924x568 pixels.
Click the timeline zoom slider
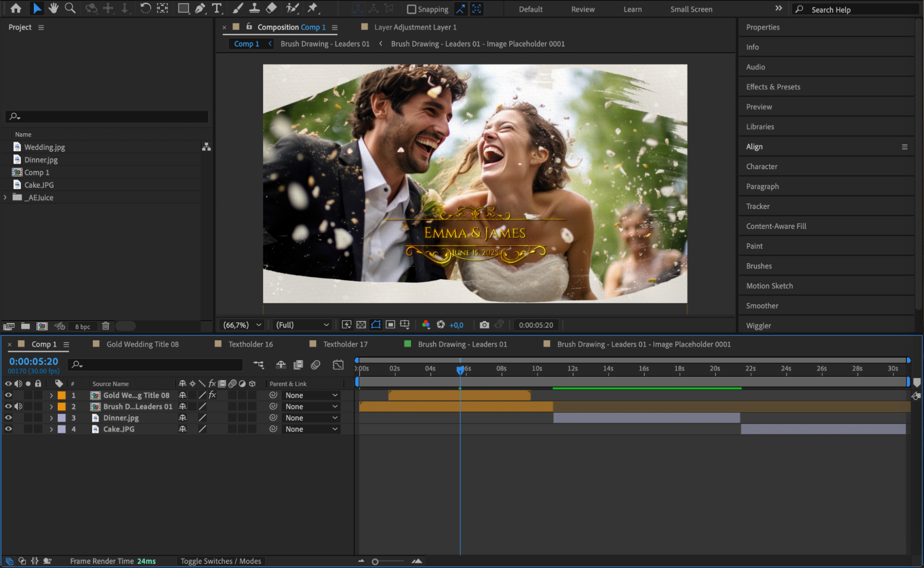(x=375, y=562)
